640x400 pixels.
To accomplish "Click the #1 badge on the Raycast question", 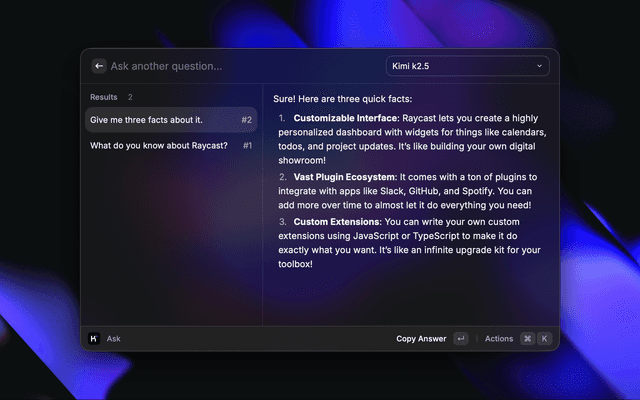I will tap(246, 146).
